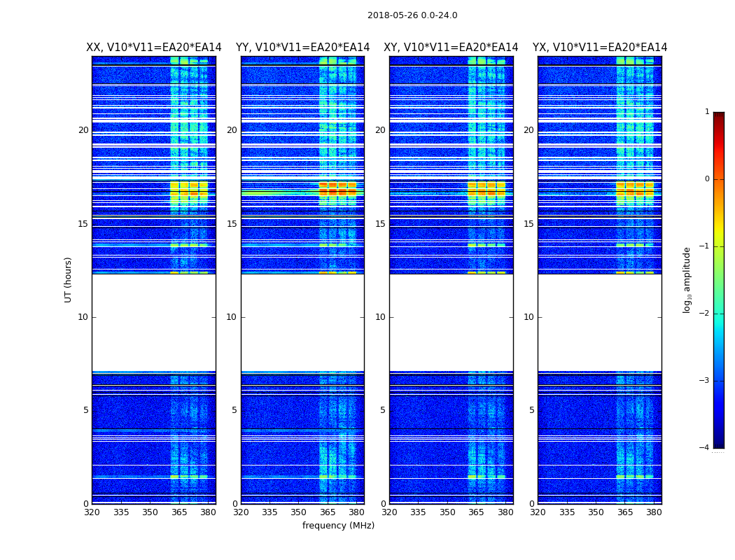Click the white data gap in XY panel
The image size is (735, 560).
[451, 322]
